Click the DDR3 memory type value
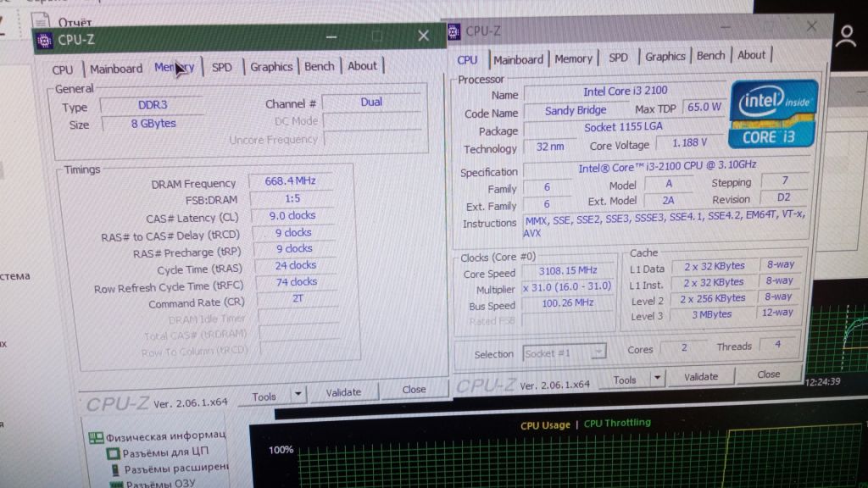The width and height of the screenshot is (868, 488). pyautogui.click(x=153, y=104)
